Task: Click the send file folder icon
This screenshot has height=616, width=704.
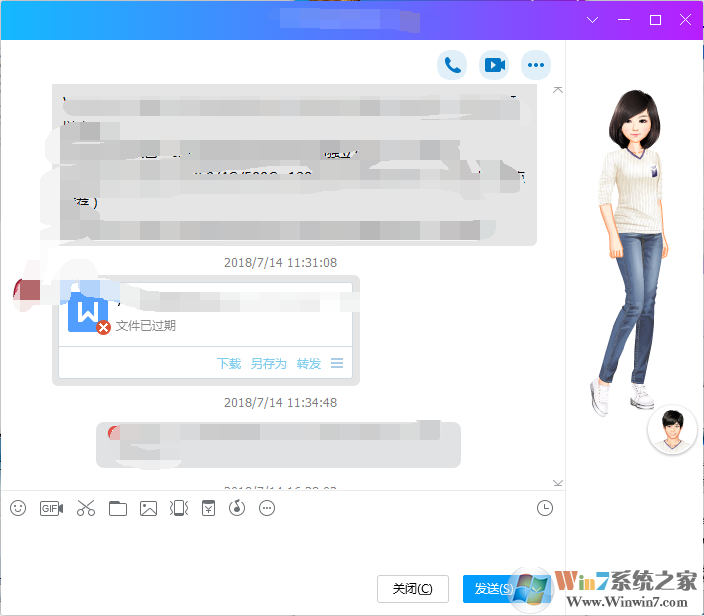Action: 118,508
